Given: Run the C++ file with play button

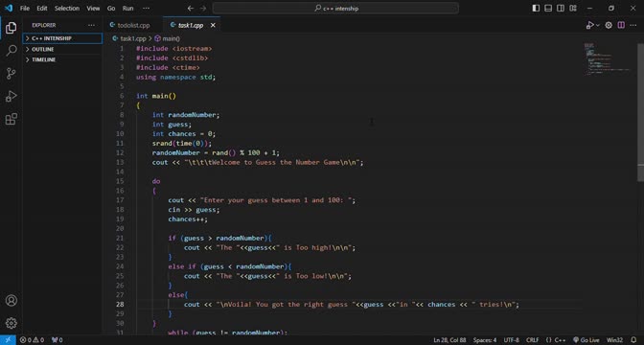Looking at the screenshot, I should click(589, 25).
